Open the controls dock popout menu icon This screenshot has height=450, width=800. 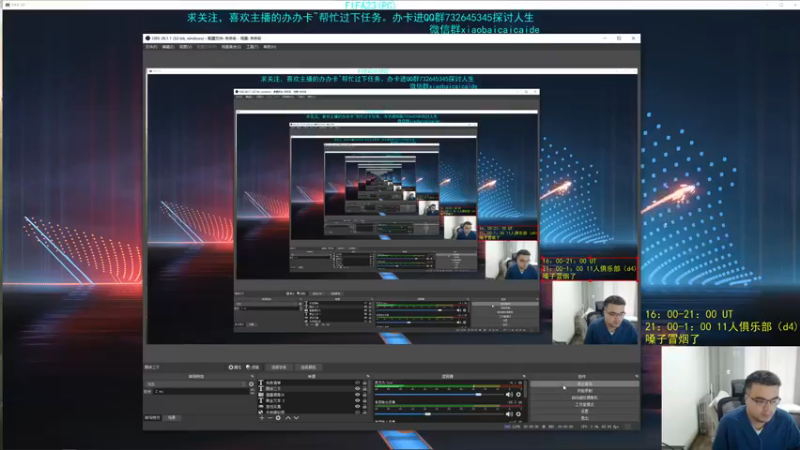pos(637,377)
